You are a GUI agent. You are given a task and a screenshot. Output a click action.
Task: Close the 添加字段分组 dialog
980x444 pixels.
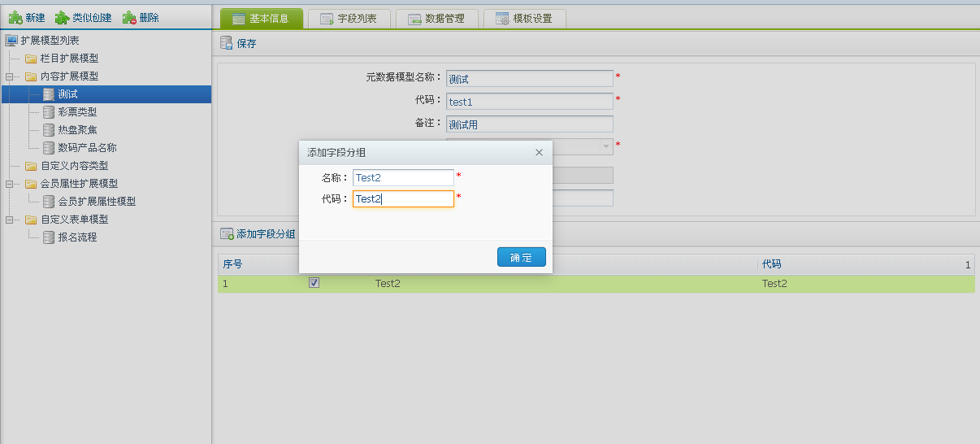539,152
